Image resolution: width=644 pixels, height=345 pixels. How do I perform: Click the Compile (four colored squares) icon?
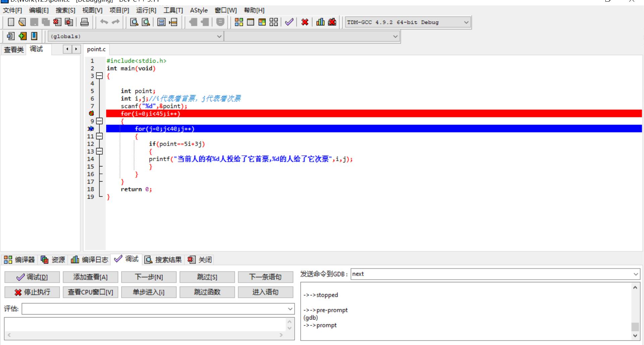[x=239, y=22]
